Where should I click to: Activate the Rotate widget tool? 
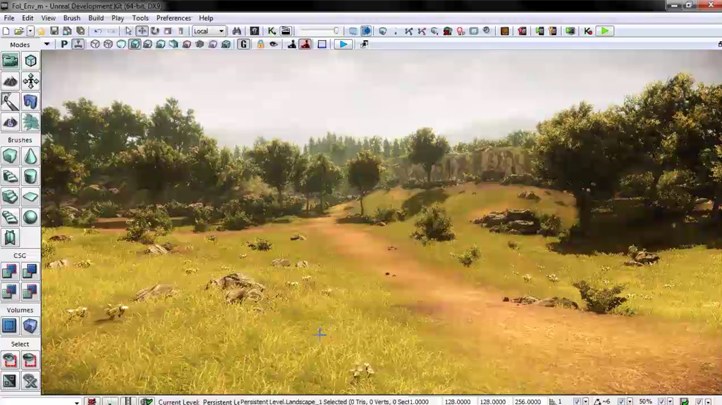tap(155, 31)
